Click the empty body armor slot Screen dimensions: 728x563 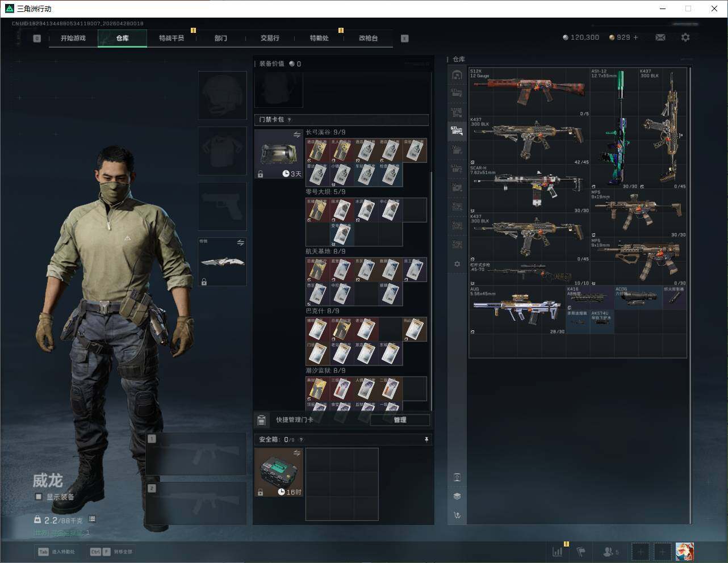pos(222,150)
